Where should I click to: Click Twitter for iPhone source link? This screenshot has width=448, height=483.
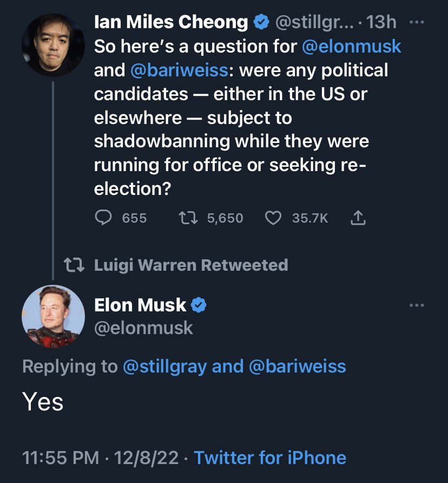(270, 458)
